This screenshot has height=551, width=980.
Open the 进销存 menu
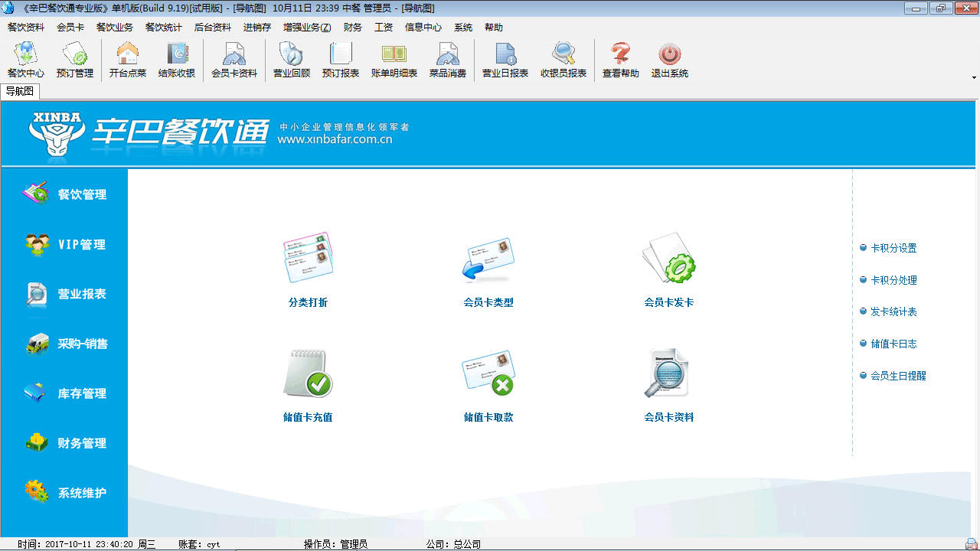click(x=257, y=28)
